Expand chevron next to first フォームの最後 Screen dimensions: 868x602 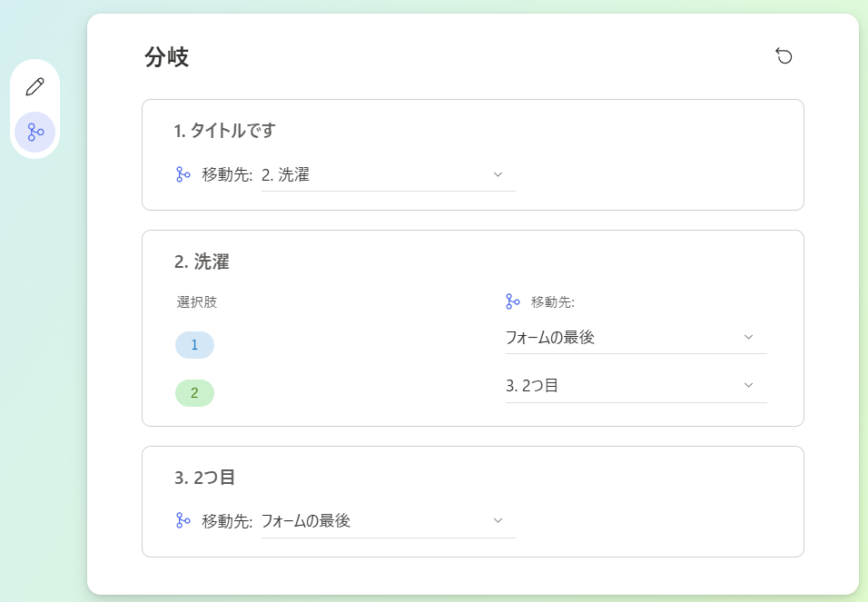click(x=748, y=337)
